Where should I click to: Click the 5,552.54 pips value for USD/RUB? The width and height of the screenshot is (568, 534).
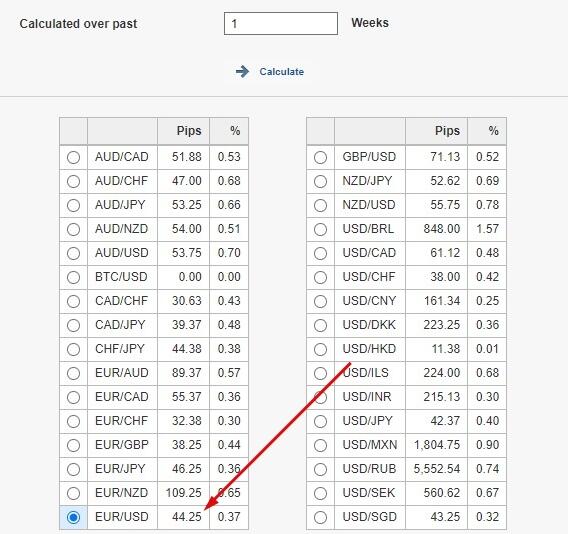click(x=437, y=469)
